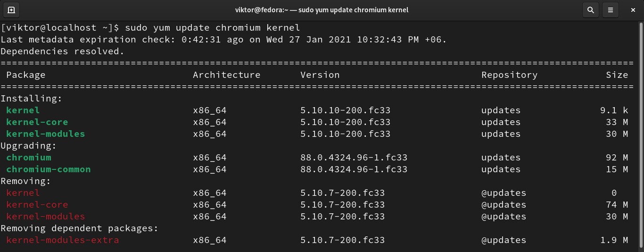Click the Repository column header
This screenshot has width=644, height=252.
(509, 75)
